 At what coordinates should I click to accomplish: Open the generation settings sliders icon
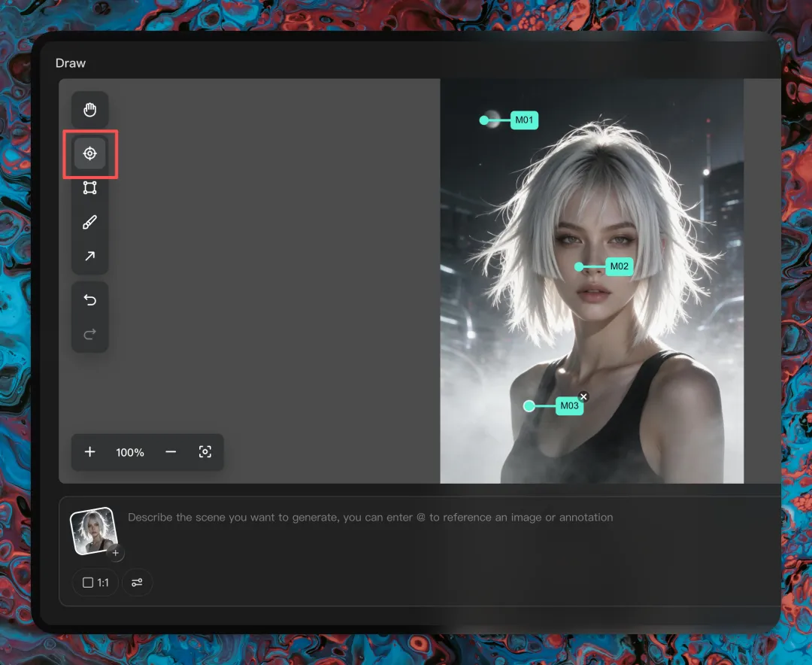pos(137,582)
